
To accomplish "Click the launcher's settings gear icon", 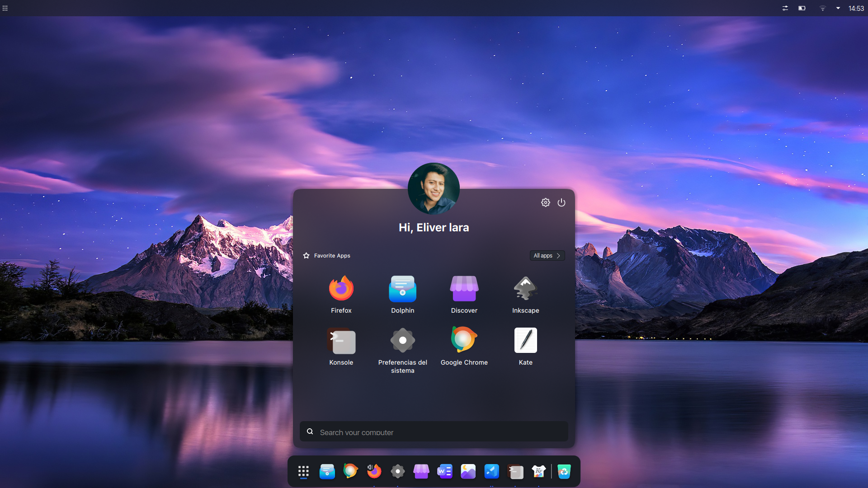I will click(x=546, y=202).
